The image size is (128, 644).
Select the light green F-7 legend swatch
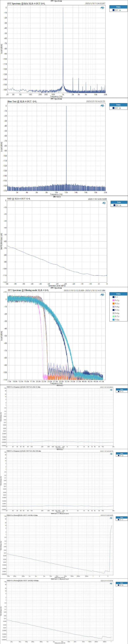tap(113, 317)
